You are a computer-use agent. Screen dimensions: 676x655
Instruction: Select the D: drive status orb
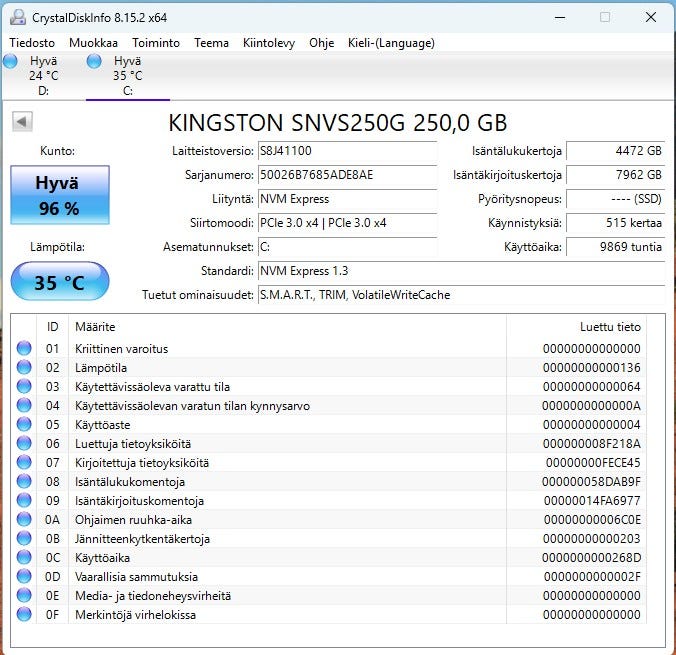pos(11,62)
